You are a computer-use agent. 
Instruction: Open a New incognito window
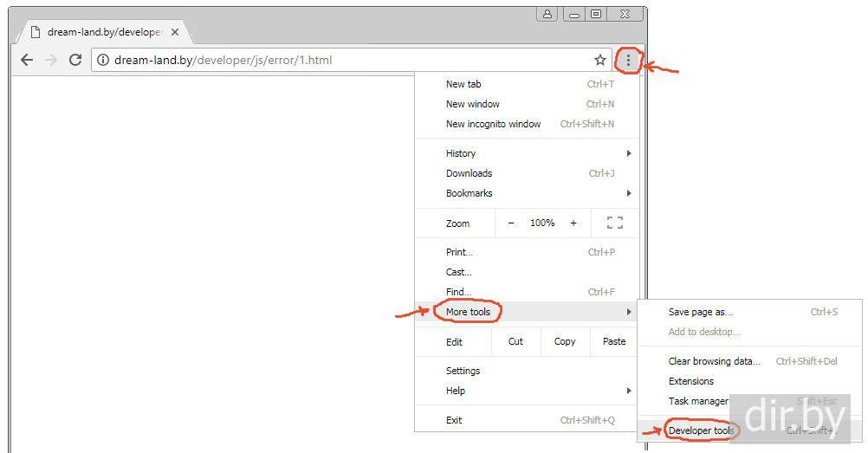pyautogui.click(x=527, y=124)
